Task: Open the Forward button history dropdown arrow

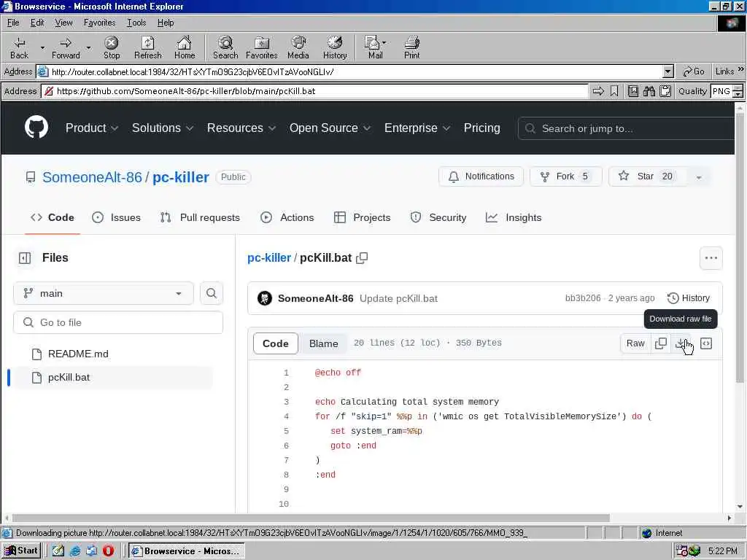Action: click(x=88, y=48)
